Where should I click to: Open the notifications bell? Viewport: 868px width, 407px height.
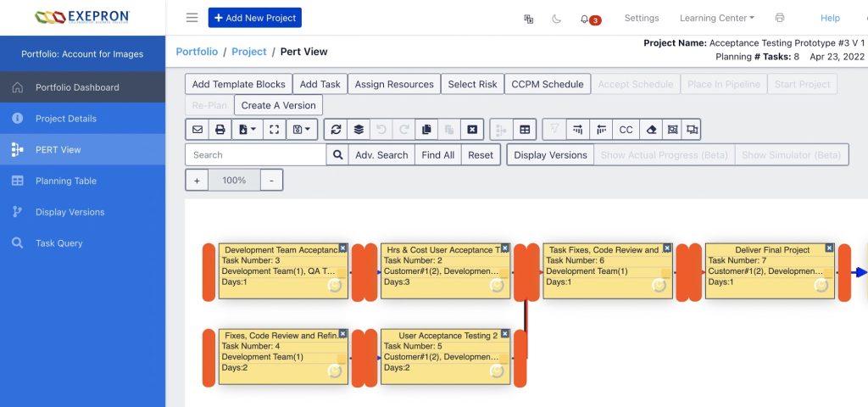585,19
